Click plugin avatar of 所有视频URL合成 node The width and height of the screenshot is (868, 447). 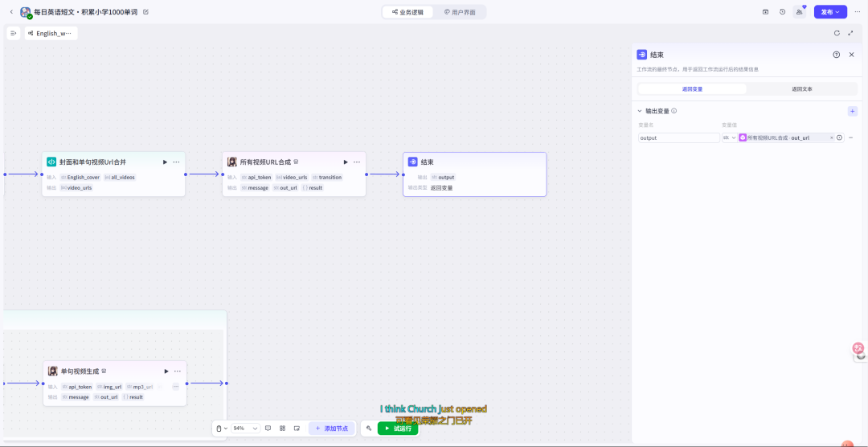(x=232, y=162)
